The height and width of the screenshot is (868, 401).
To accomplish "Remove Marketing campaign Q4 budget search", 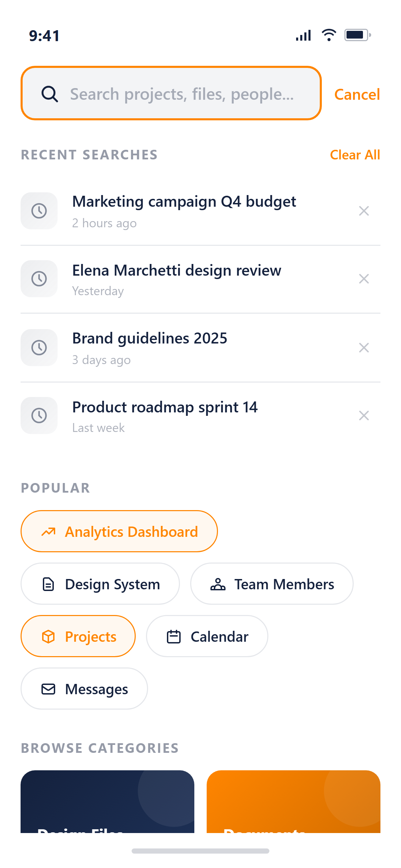I will click(364, 211).
